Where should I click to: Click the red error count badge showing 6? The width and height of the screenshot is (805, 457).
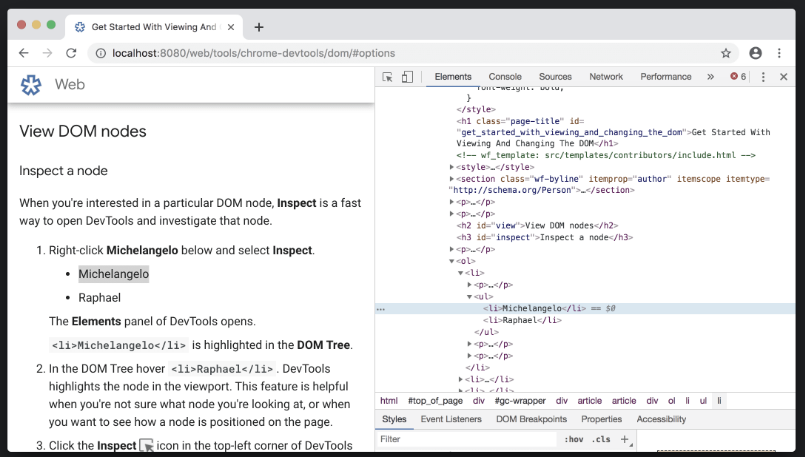pyautogui.click(x=738, y=77)
